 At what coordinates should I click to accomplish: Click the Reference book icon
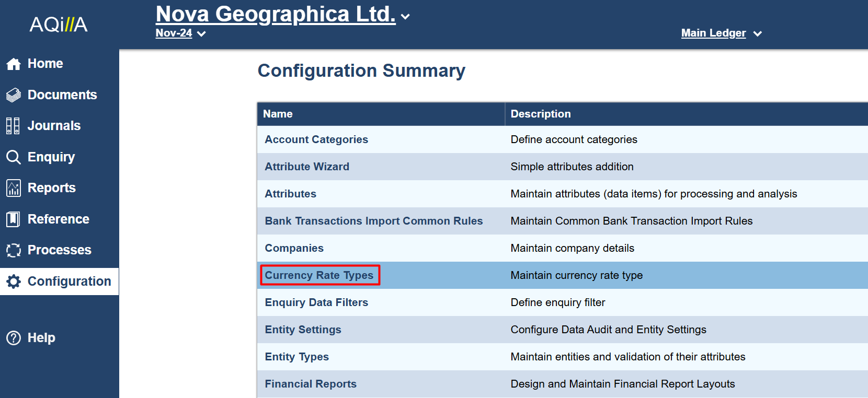coord(13,219)
